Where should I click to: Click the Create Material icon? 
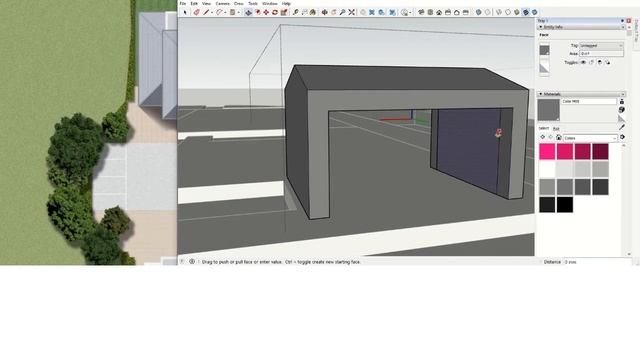point(622,109)
